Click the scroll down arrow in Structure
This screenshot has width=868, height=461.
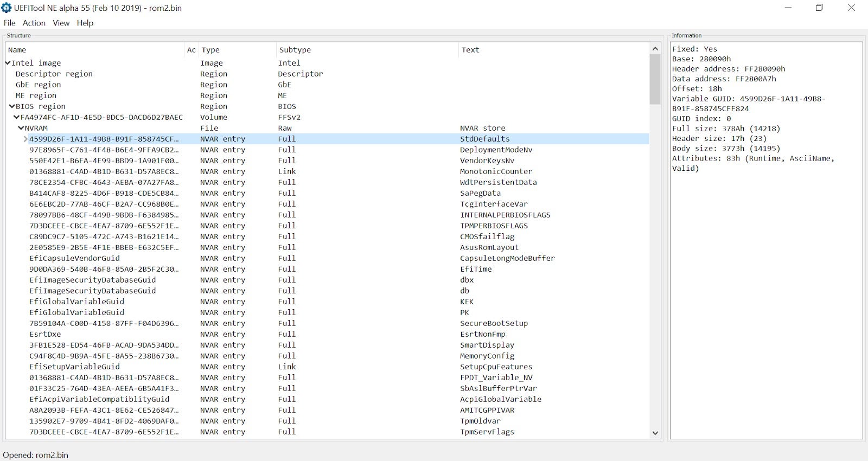pyautogui.click(x=655, y=433)
